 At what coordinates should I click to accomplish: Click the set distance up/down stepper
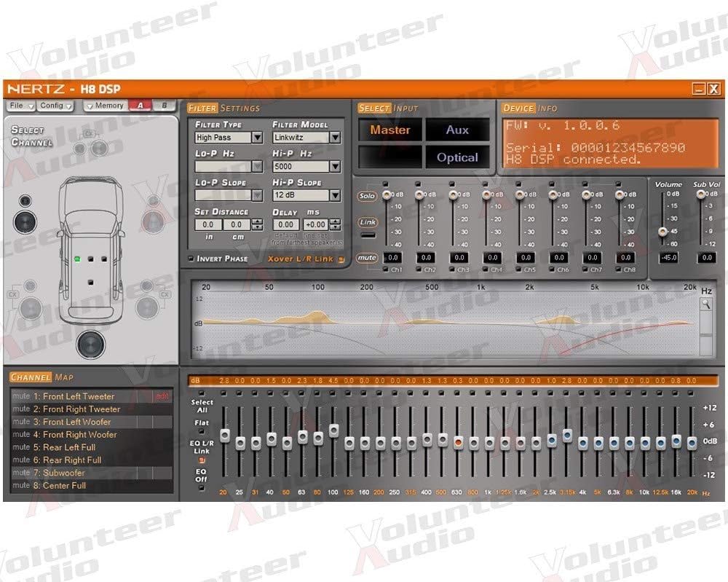(x=257, y=225)
